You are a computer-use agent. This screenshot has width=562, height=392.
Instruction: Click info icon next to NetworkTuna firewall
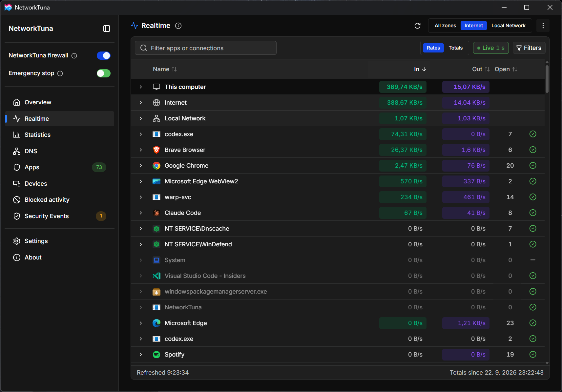[x=74, y=56]
